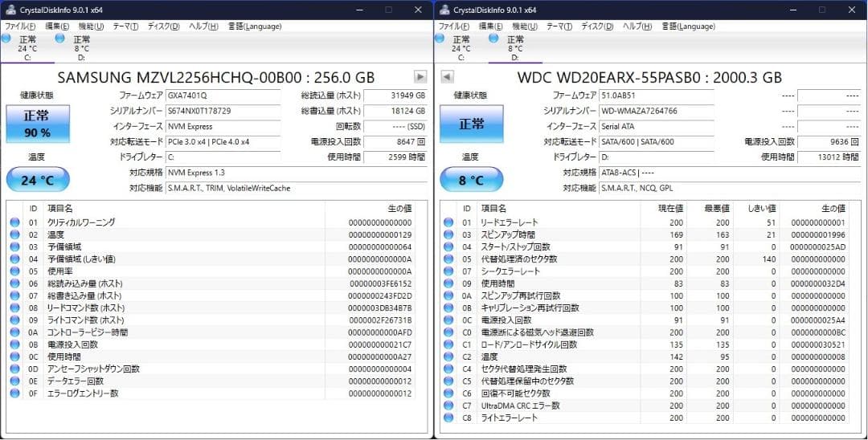The image size is (868, 440).
Task: Open 言語(Language) menu in right window
Action: [689, 26]
